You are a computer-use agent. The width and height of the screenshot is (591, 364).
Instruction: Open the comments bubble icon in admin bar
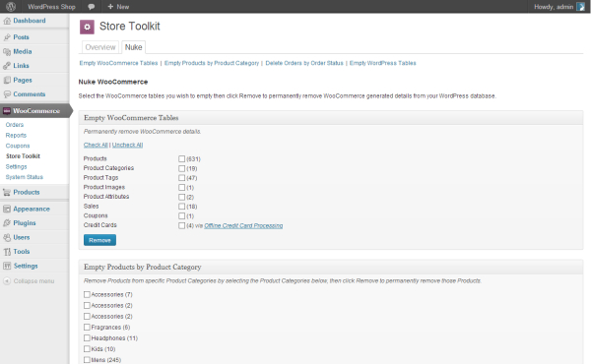[x=92, y=7]
